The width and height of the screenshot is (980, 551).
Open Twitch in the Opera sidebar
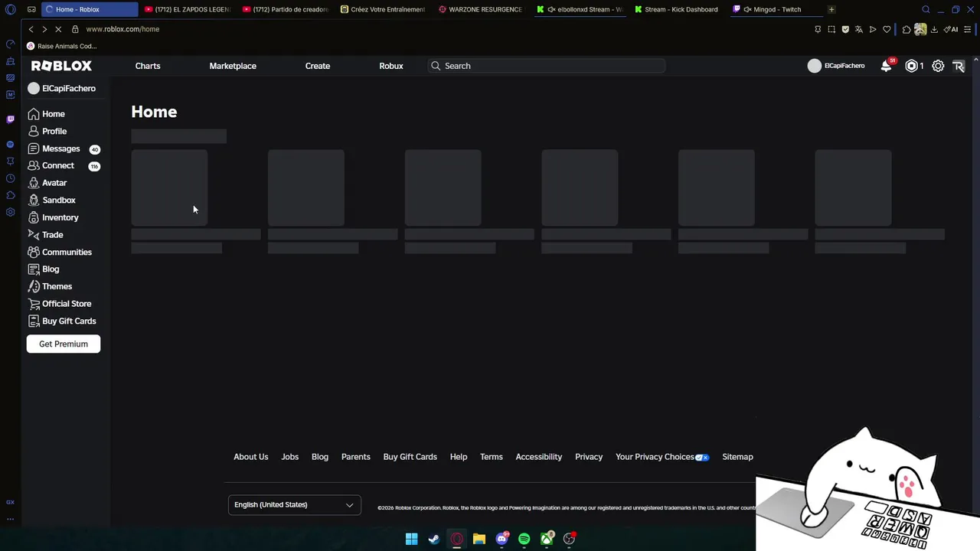tap(10, 119)
